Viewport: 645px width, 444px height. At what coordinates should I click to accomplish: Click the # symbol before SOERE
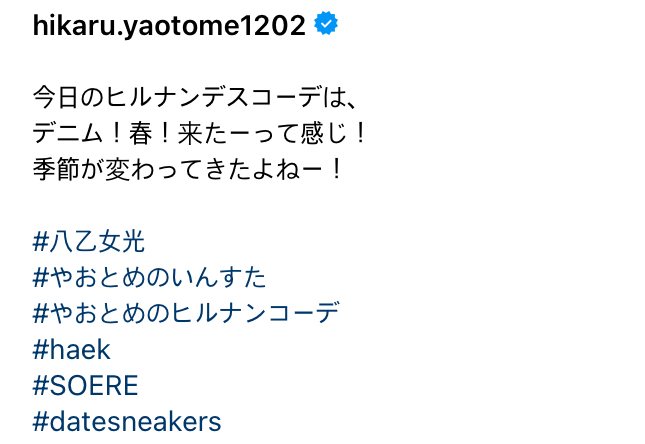point(41,385)
